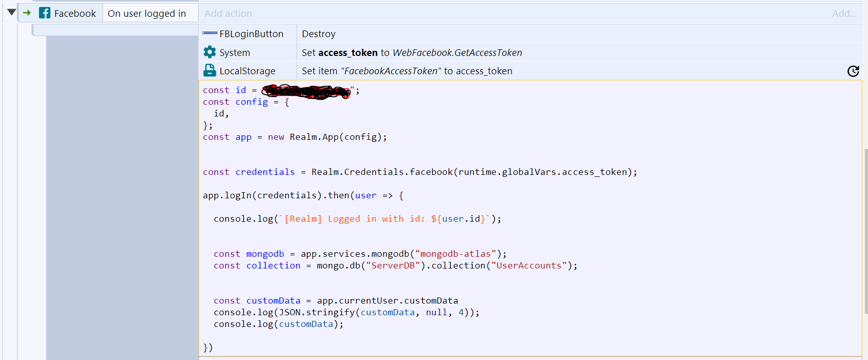Click the green event arrow icon
Screen dimensions: 868x360
(27, 13)
